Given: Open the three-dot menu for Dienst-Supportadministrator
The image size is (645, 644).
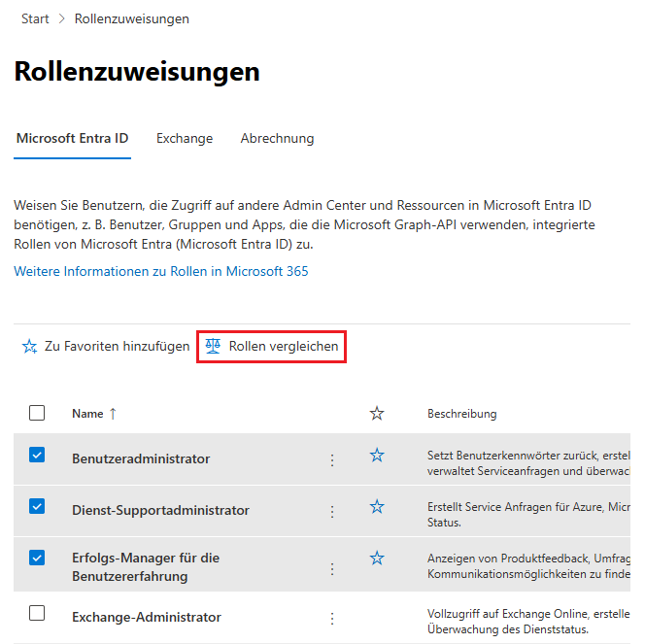Looking at the screenshot, I should tap(332, 511).
